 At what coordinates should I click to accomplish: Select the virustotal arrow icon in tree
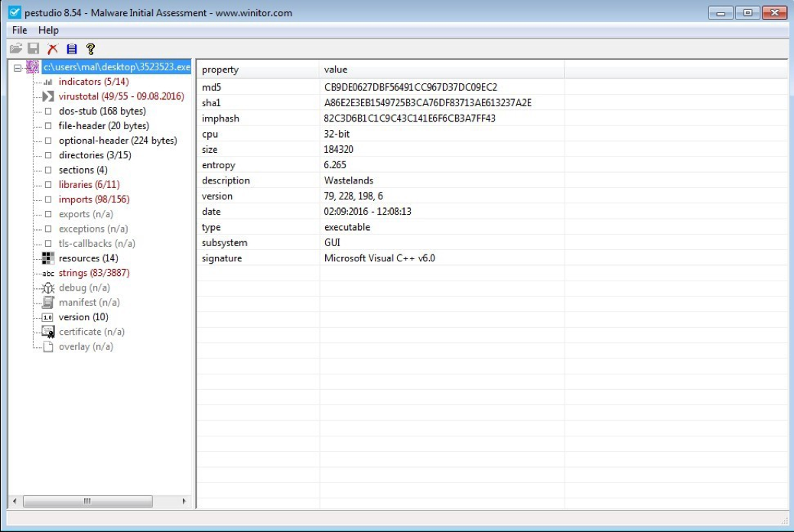coord(48,96)
